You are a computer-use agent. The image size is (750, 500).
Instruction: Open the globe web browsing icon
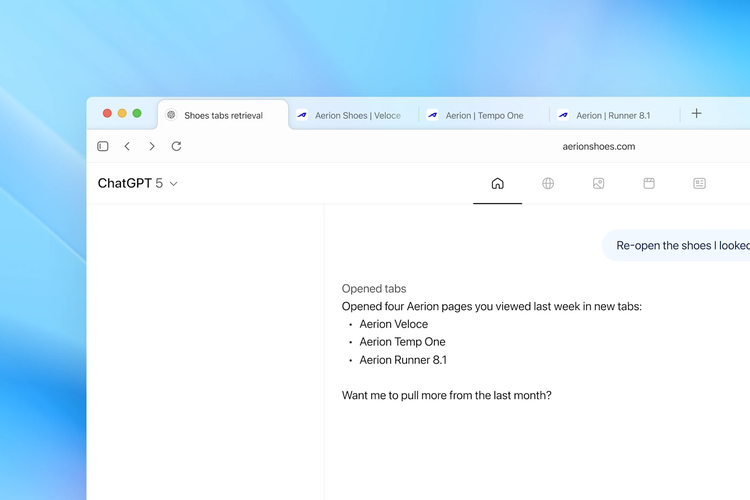pos(548,184)
